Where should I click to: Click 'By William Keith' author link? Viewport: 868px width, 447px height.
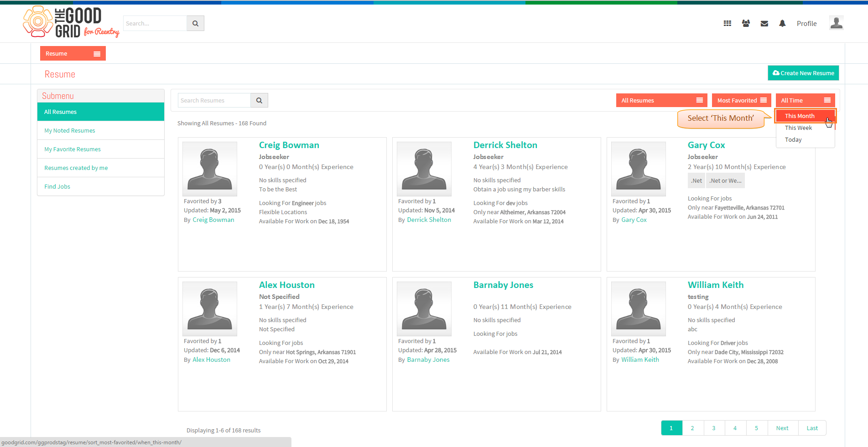640,360
